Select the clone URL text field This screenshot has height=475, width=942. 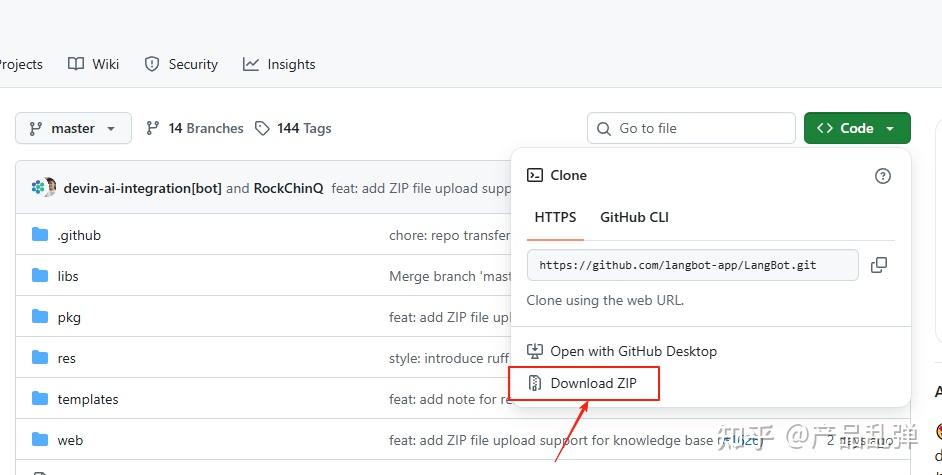click(692, 265)
